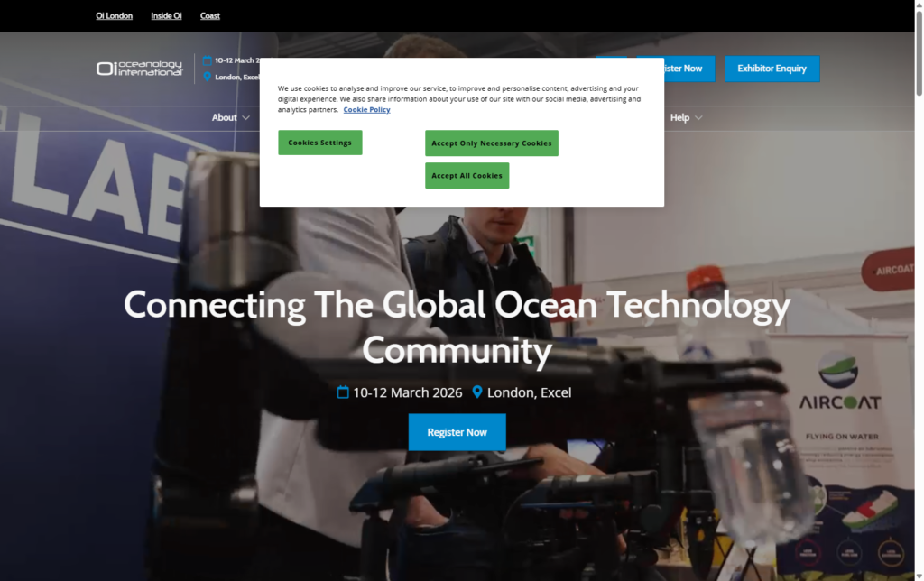
Task: Click the hero location pin beside London, Excel
Action: (478, 392)
